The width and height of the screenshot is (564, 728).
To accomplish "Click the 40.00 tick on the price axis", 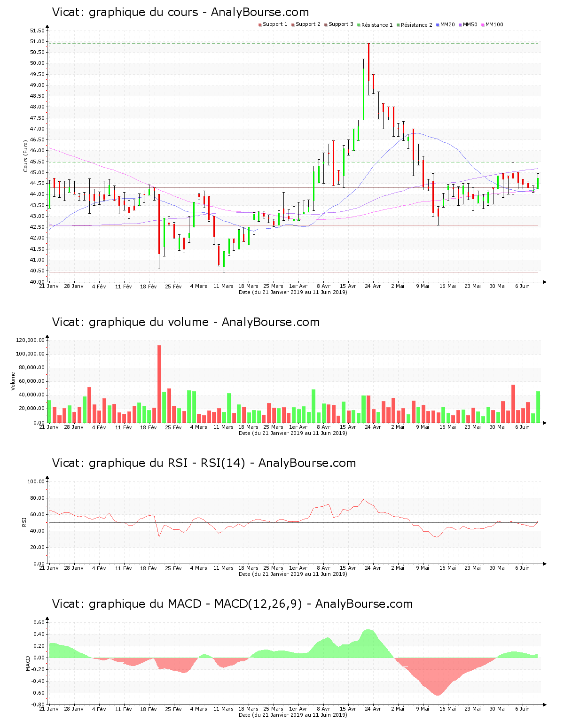I will pos(37,282).
